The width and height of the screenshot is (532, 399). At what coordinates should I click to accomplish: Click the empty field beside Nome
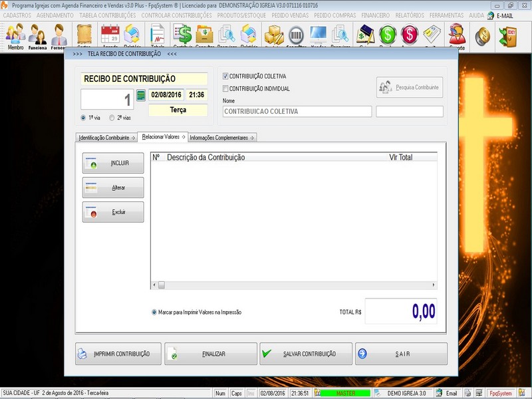(x=410, y=111)
